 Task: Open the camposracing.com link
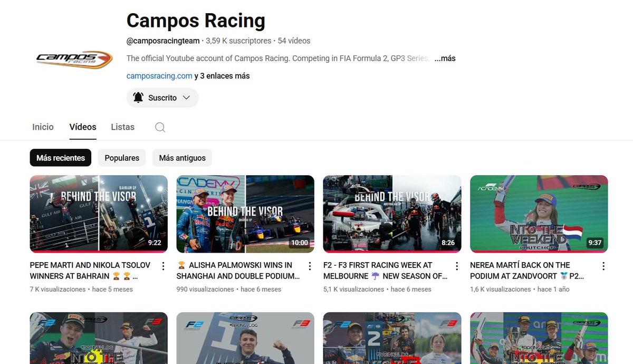pos(159,75)
